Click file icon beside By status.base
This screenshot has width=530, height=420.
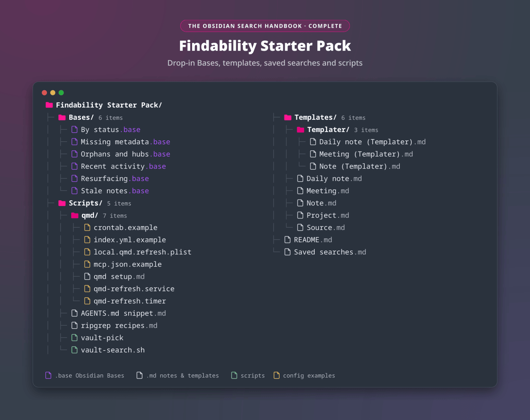[x=75, y=129]
